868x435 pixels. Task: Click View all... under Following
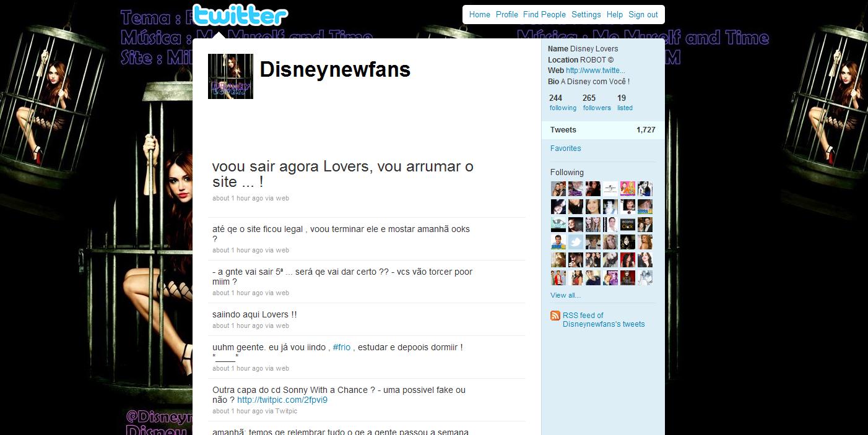565,295
